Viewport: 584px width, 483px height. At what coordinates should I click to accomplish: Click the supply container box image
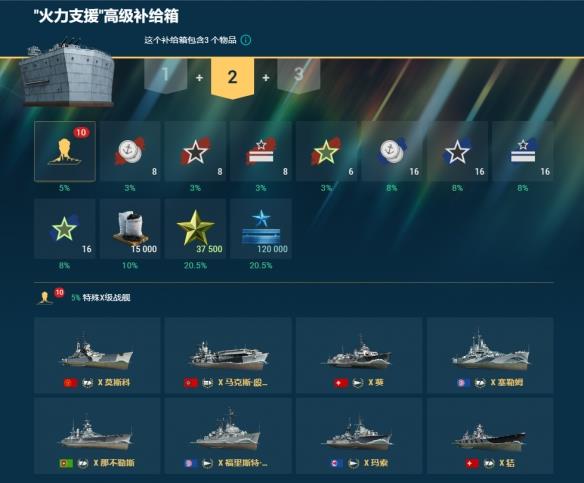[67, 73]
